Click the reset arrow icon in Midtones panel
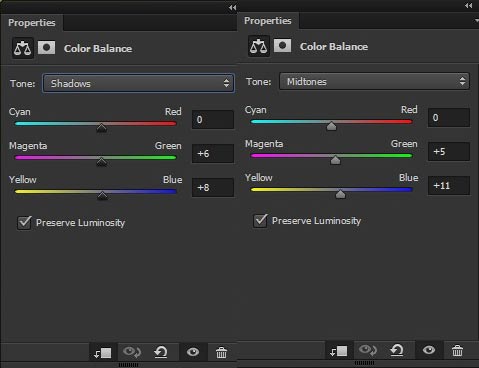479x368 pixels. 397,350
